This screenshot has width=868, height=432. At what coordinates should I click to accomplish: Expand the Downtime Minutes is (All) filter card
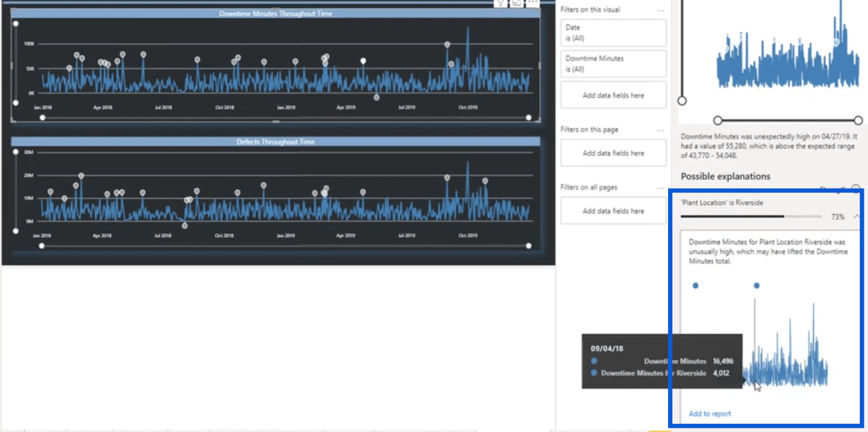pyautogui.click(x=613, y=63)
